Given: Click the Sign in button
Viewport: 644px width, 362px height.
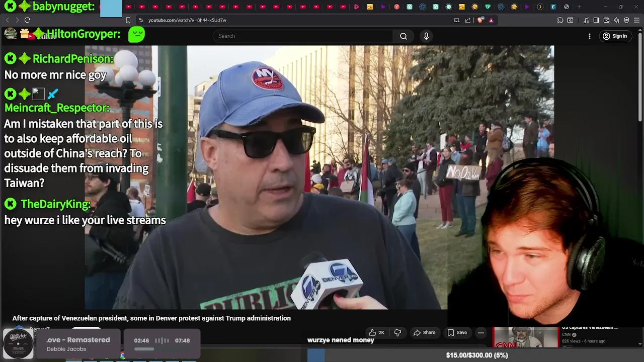Looking at the screenshot, I should point(615,36).
